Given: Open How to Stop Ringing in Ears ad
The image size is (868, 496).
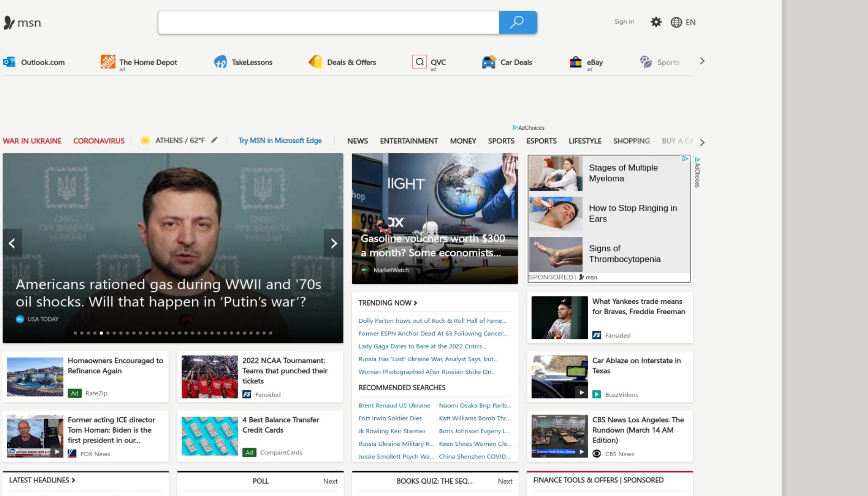Looking at the screenshot, I should [x=609, y=213].
